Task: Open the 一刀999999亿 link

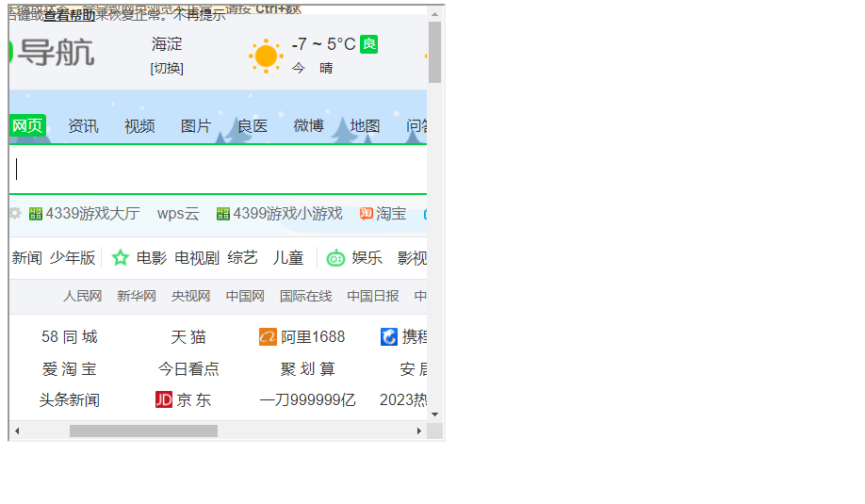Action: [308, 399]
